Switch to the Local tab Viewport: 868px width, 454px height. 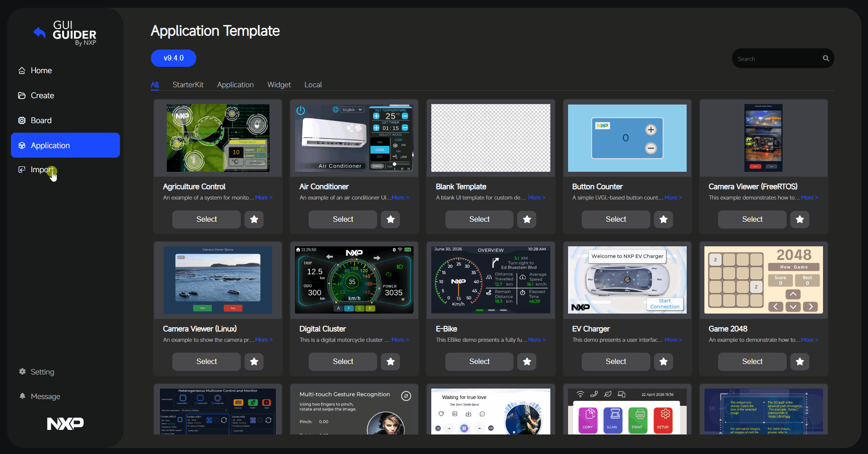(313, 85)
